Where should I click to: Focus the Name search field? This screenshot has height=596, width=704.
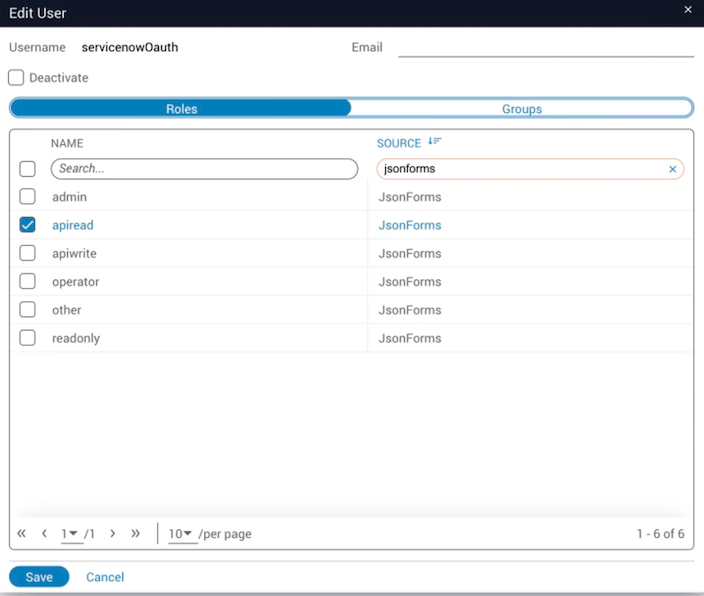(204, 169)
